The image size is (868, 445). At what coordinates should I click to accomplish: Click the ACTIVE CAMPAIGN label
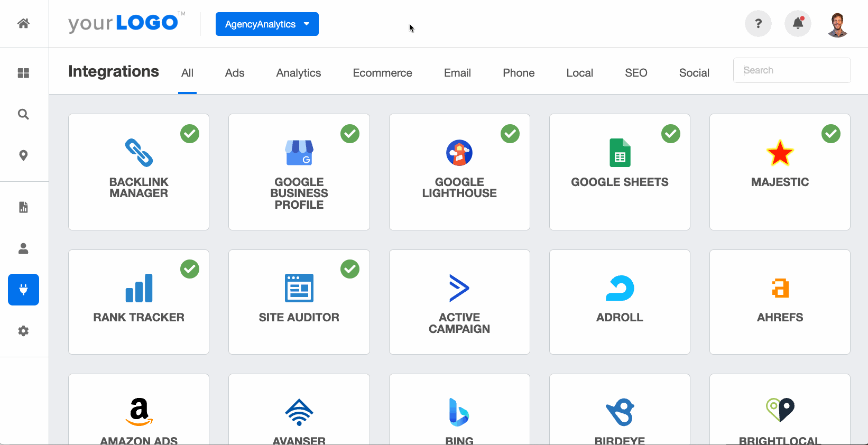[x=459, y=323]
